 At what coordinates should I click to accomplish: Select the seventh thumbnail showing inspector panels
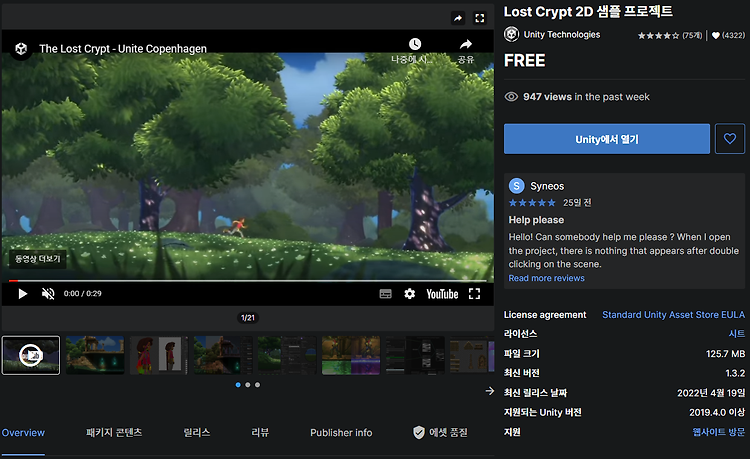[x=415, y=355]
